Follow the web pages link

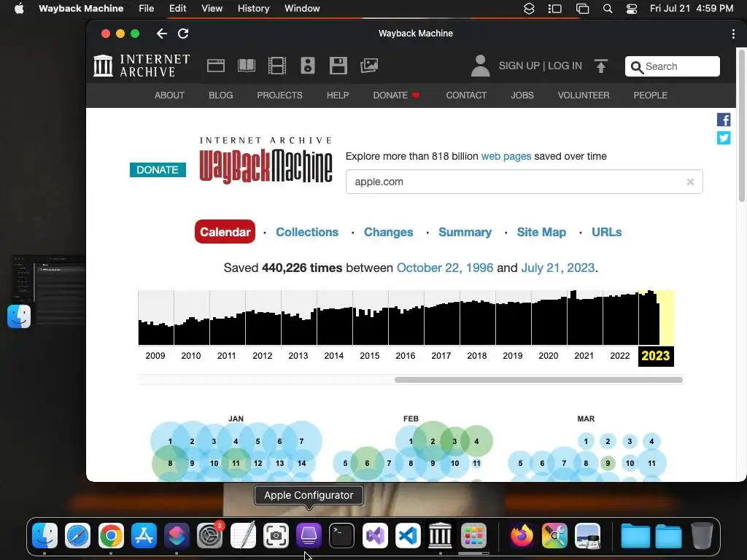point(506,156)
